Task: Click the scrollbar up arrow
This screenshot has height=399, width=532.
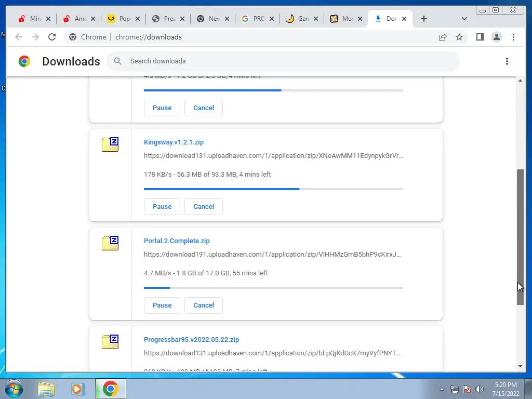Action: [520, 81]
